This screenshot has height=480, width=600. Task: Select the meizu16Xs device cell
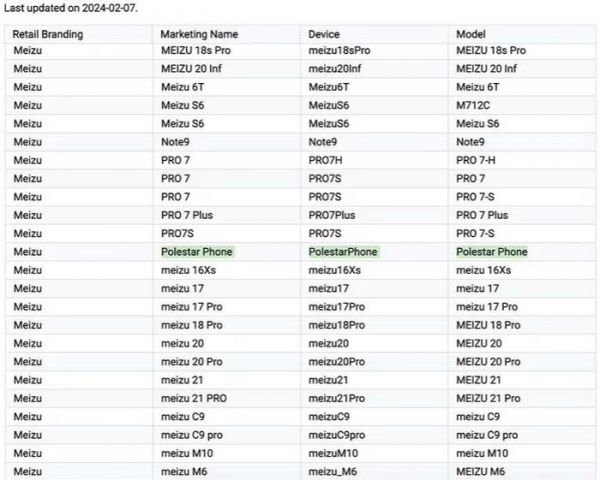[x=335, y=270]
